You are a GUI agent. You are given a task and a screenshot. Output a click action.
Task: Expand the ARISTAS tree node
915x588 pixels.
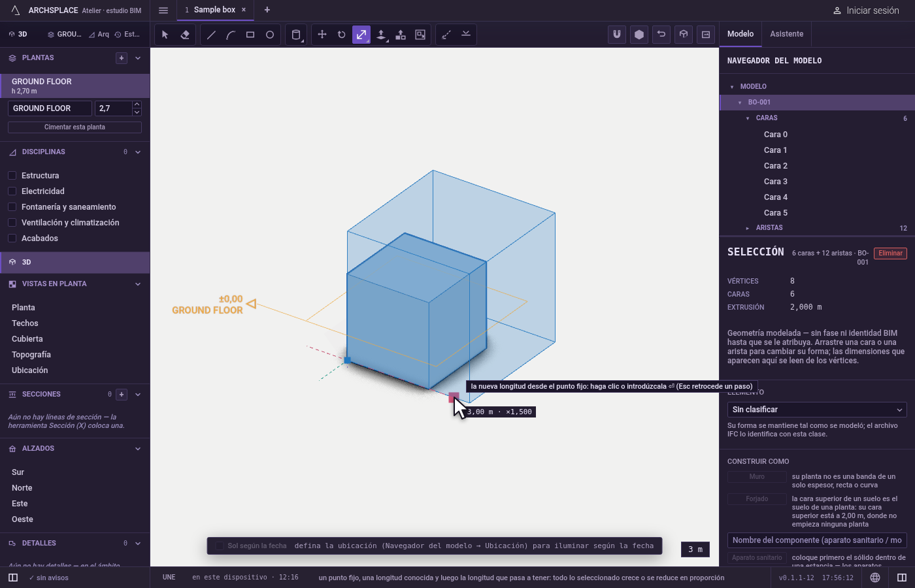tap(748, 228)
